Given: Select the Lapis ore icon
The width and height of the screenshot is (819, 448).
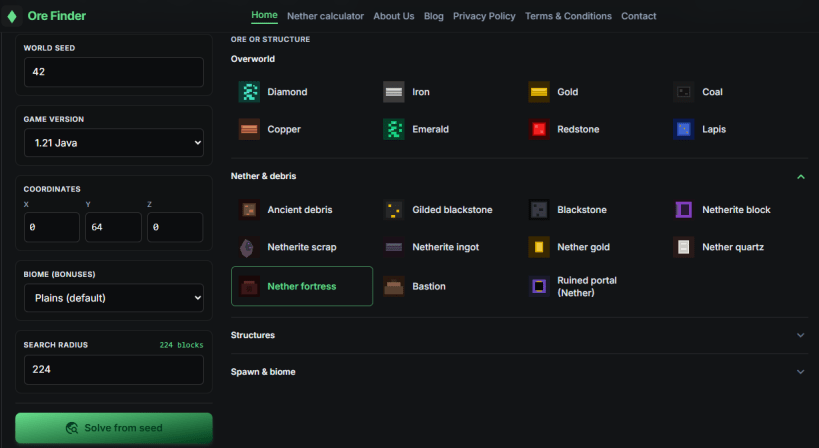Looking at the screenshot, I should tap(684, 129).
